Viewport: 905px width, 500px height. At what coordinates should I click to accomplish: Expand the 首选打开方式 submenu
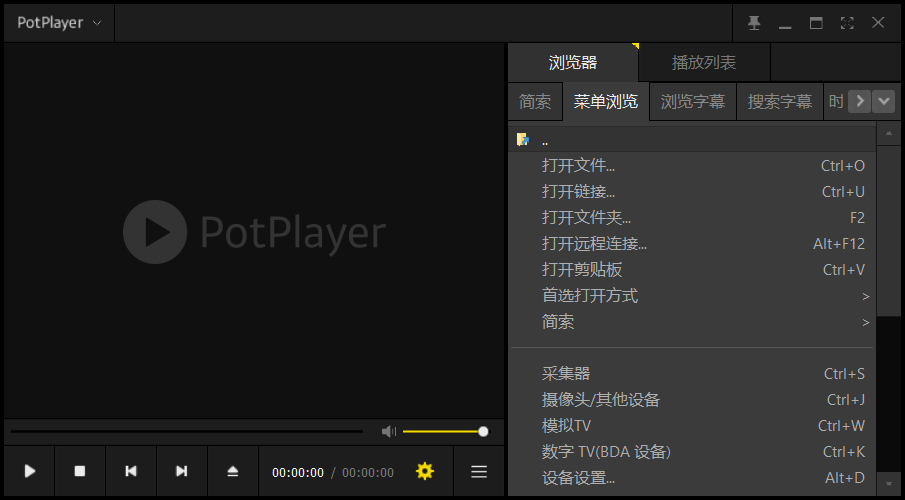(692, 296)
